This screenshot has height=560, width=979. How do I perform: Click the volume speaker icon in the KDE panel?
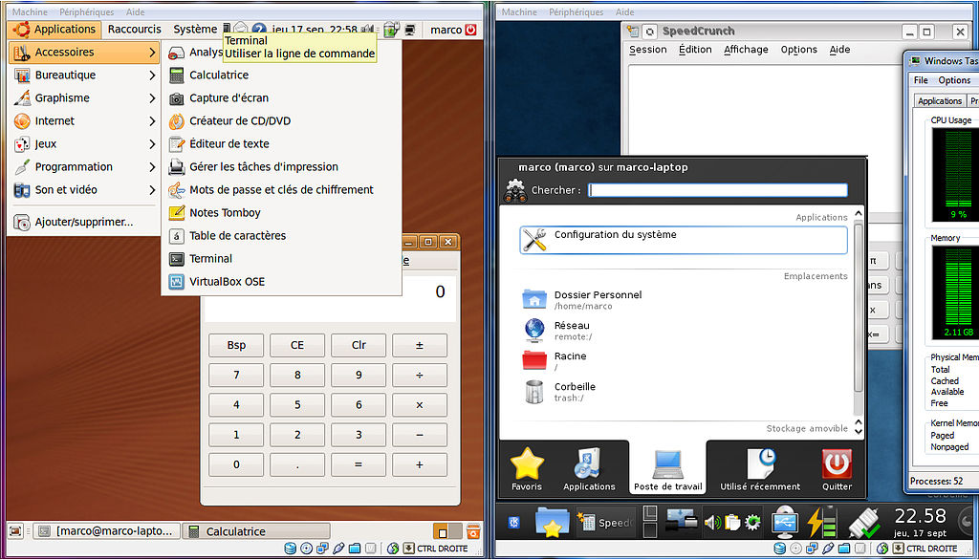pyautogui.click(x=711, y=521)
